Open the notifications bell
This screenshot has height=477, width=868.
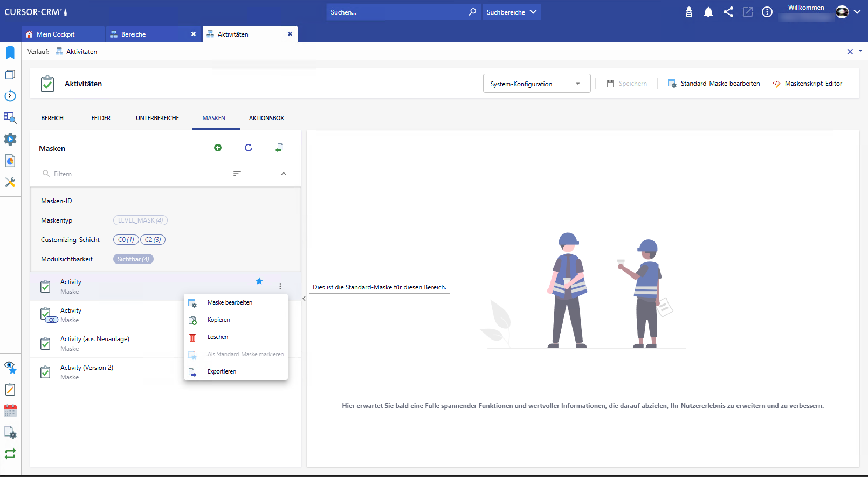(708, 12)
